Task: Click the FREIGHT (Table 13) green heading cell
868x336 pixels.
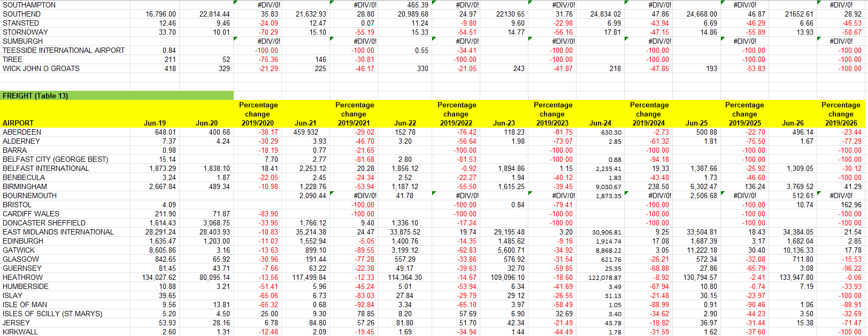Action: (x=117, y=96)
